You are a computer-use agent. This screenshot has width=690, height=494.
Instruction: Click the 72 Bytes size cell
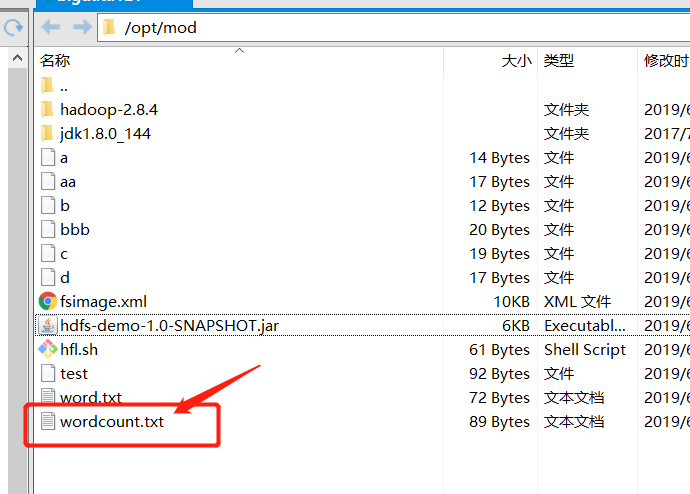coord(499,397)
